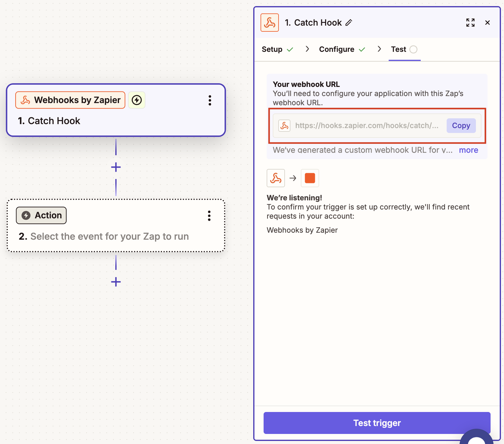Click the webhook URL field
Viewport: 504px width, 444px height.
coord(366,126)
